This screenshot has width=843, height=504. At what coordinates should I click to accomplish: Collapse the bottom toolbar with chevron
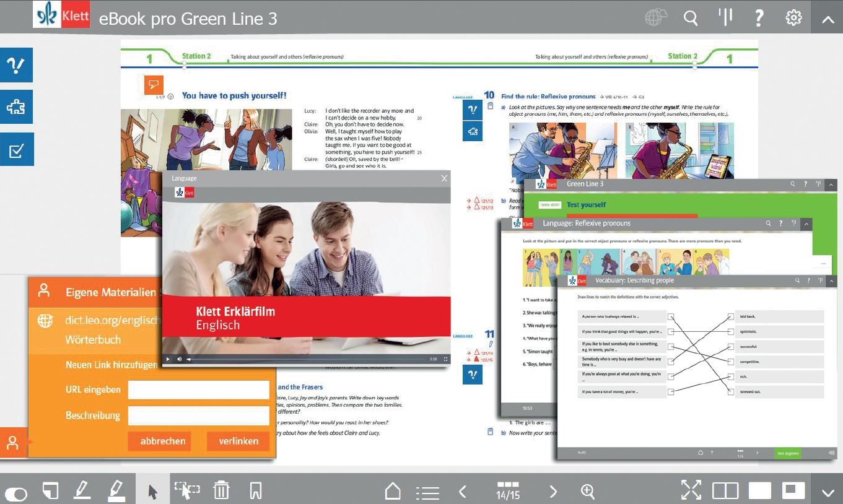tap(828, 492)
